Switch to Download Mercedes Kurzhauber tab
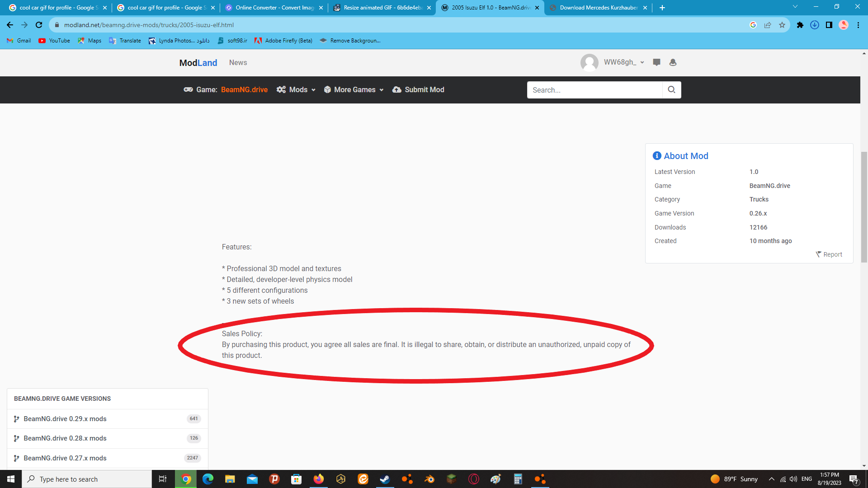This screenshot has height=488, width=868. (599, 8)
